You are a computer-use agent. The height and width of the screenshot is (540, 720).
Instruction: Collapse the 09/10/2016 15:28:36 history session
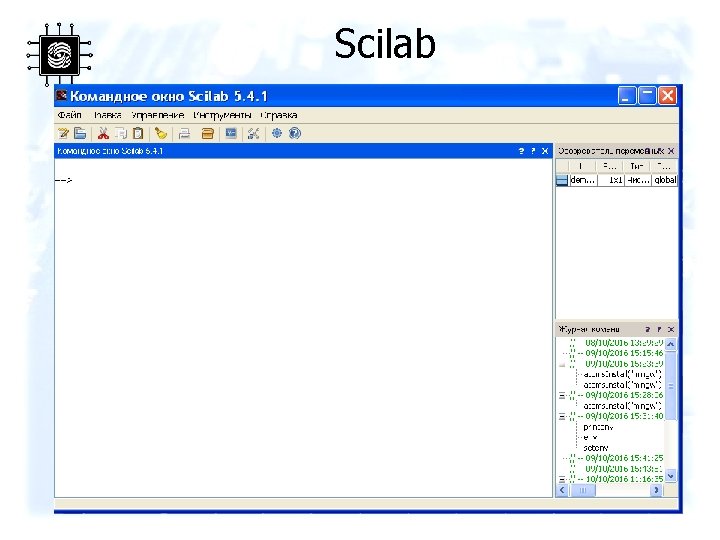(562, 395)
